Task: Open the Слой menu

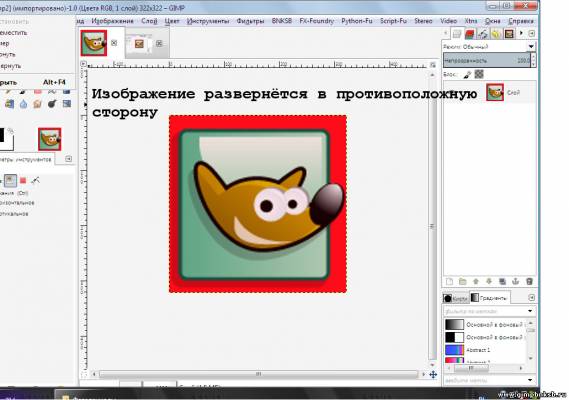Action: pyautogui.click(x=149, y=21)
